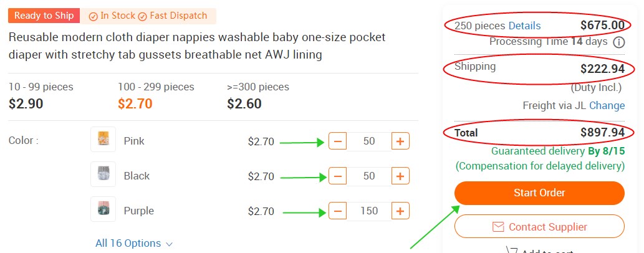Open the 250 pieces Details link
644x253 pixels.
pos(524,26)
